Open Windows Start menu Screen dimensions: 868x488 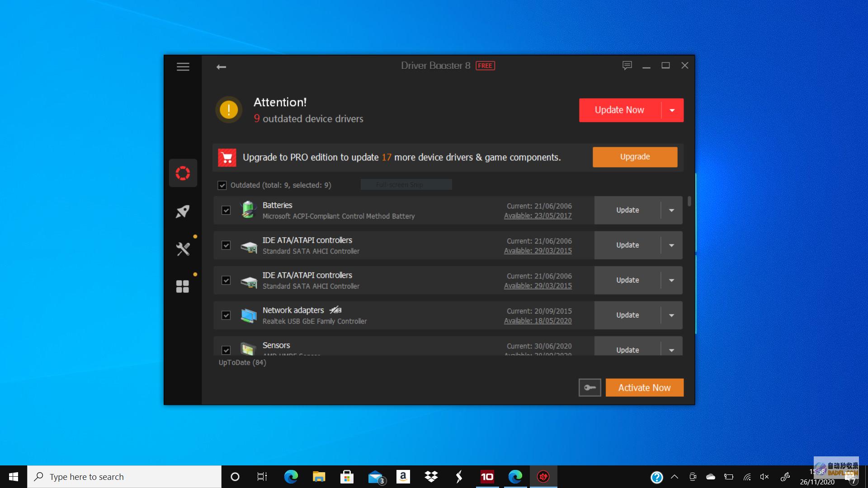(14, 477)
